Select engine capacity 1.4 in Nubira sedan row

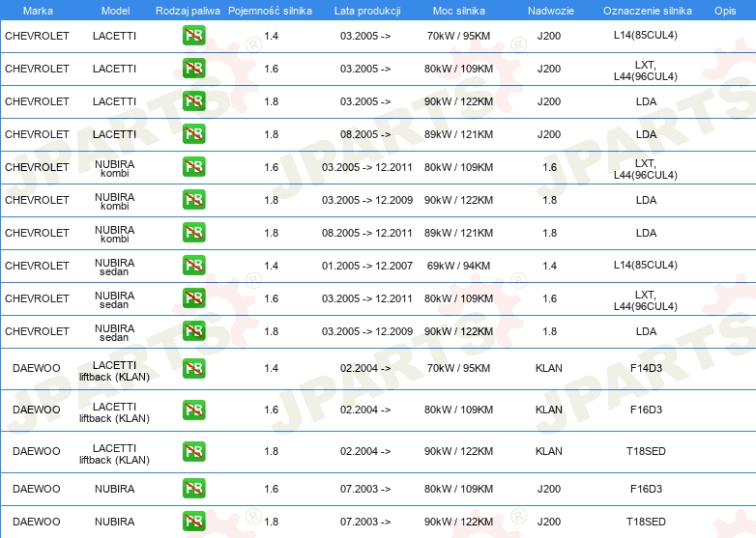tap(272, 266)
